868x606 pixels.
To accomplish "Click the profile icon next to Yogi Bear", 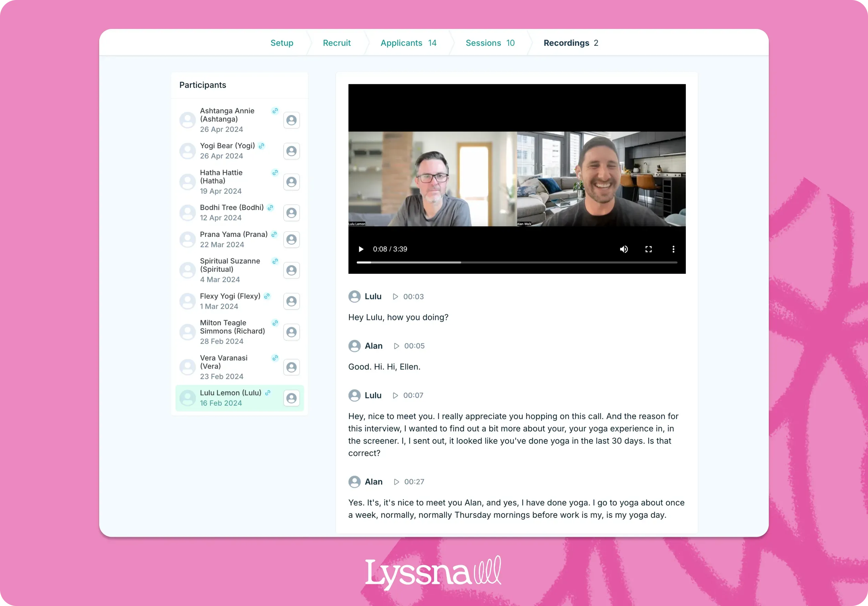I will [291, 151].
